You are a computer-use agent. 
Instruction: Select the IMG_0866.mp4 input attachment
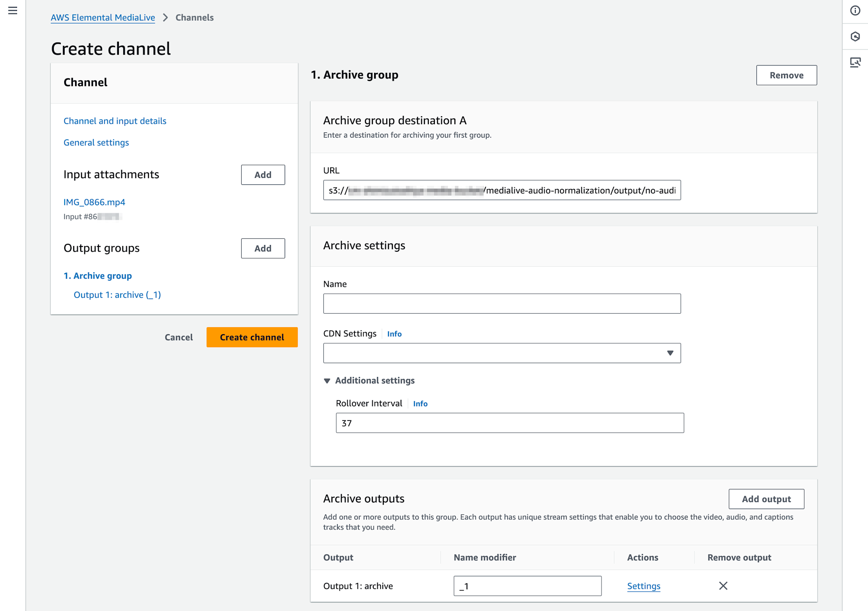pyautogui.click(x=94, y=202)
